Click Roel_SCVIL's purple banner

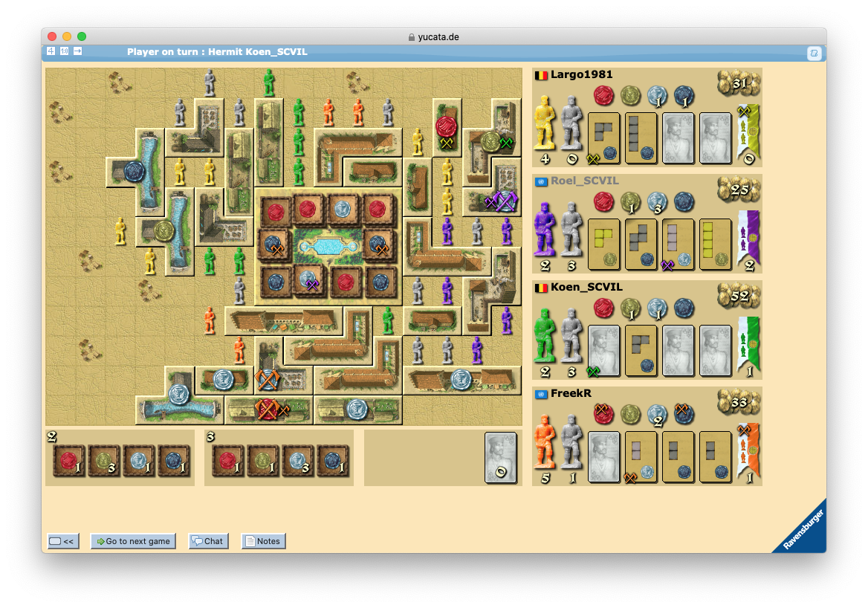[749, 241]
